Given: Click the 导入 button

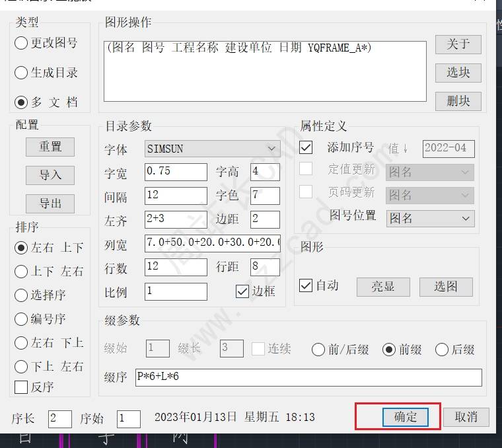Looking at the screenshot, I should pyautogui.click(x=50, y=175).
